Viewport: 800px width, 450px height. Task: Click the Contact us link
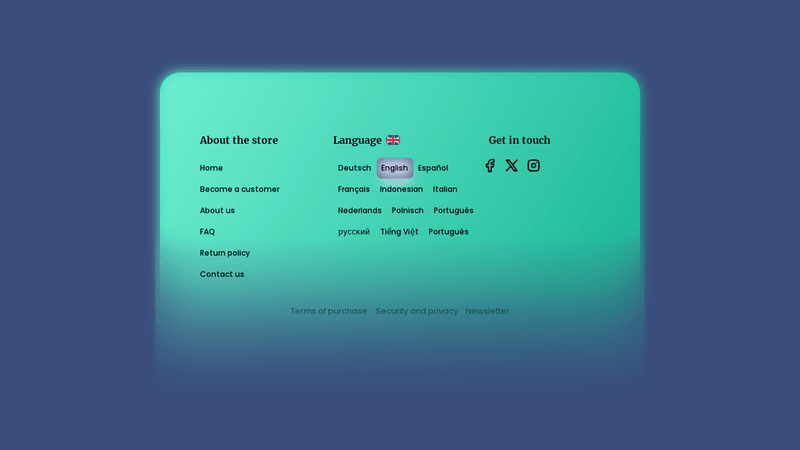[x=222, y=274]
